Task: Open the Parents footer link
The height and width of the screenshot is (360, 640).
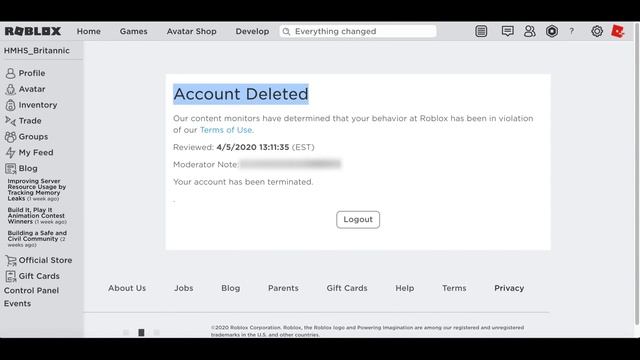Action: [283, 288]
